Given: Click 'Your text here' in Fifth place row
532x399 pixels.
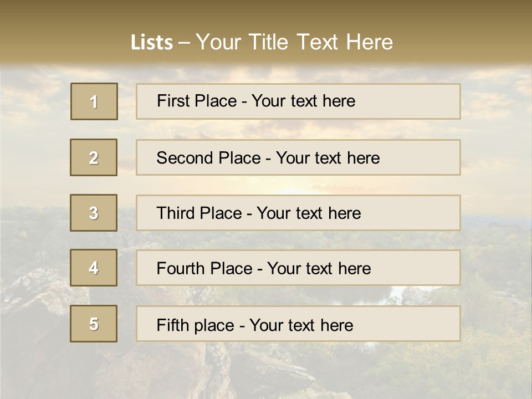Looking at the screenshot, I should click(x=301, y=325).
